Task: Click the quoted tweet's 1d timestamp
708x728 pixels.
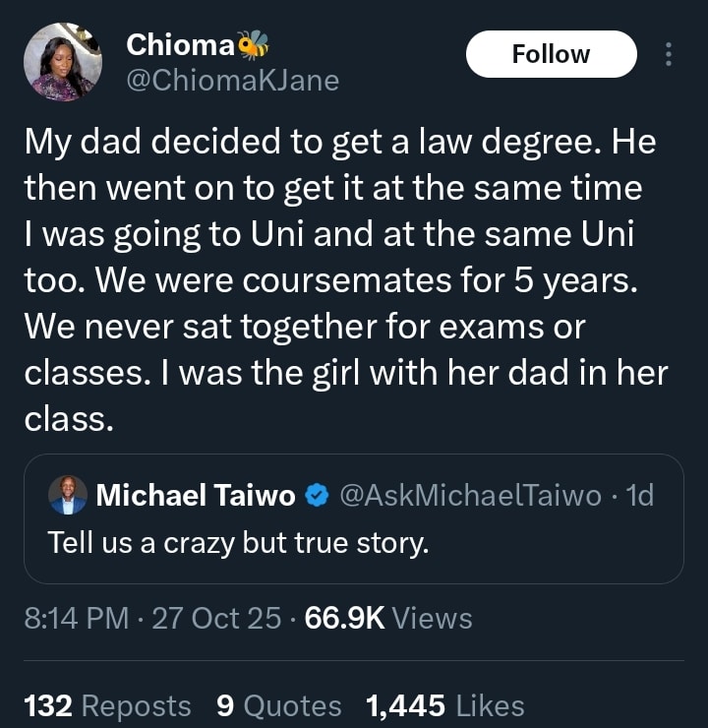Action: 639,497
